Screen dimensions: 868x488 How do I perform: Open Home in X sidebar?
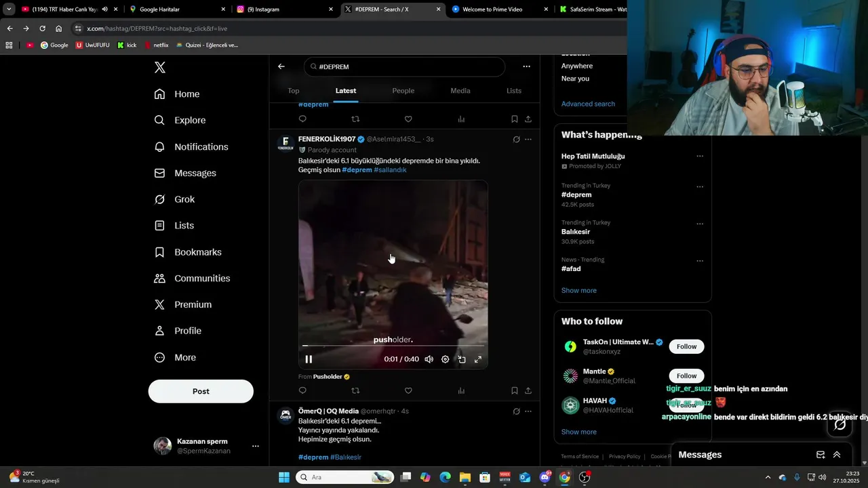177,94
